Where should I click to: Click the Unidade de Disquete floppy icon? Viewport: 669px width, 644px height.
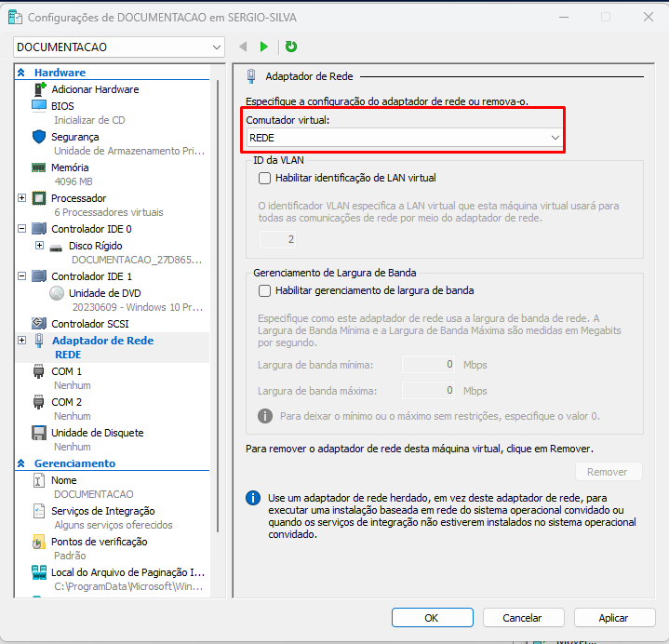click(x=39, y=433)
